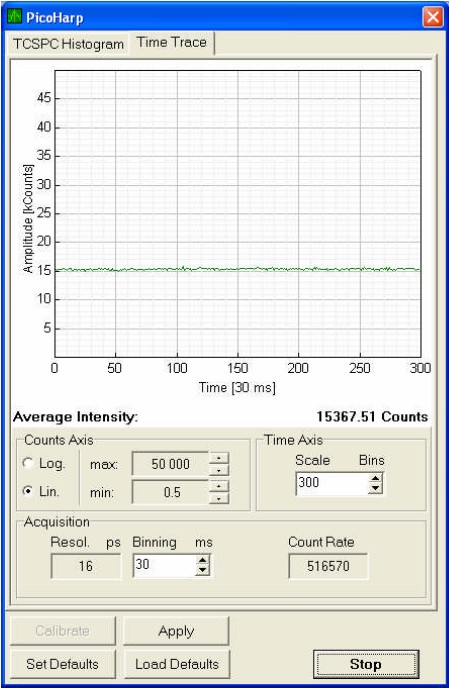
Task: Click the Time Axis Scale field showing 300
Action: pos(332,483)
